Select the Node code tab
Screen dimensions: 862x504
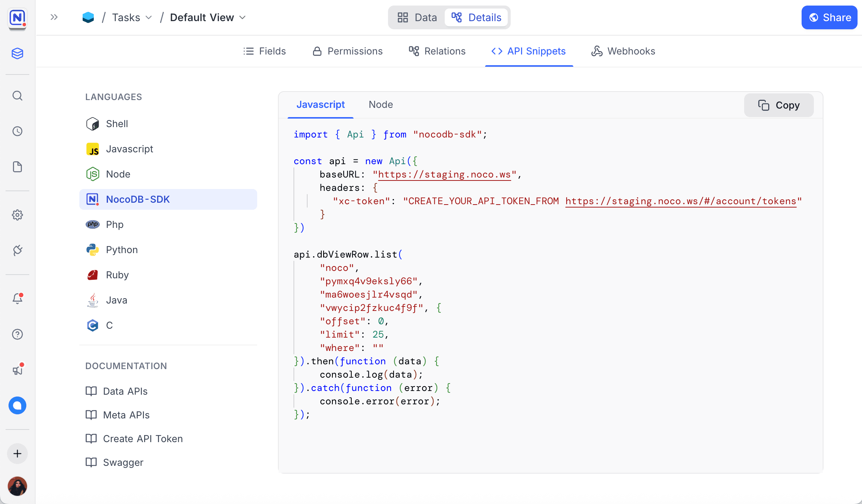pos(381,105)
